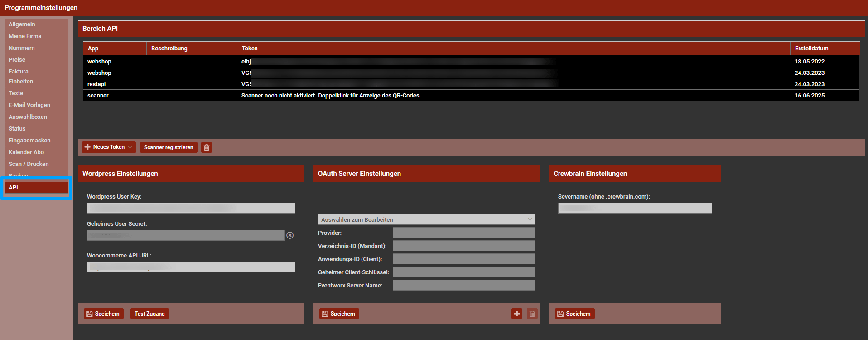Switch to Einheiten section
Viewport: 868px width, 340px height.
37,82
